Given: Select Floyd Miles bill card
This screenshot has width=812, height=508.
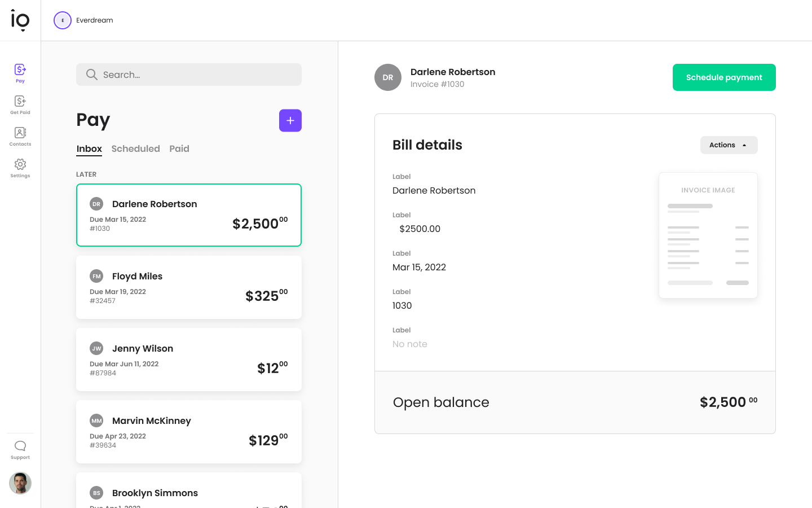Looking at the screenshot, I should point(189,287).
